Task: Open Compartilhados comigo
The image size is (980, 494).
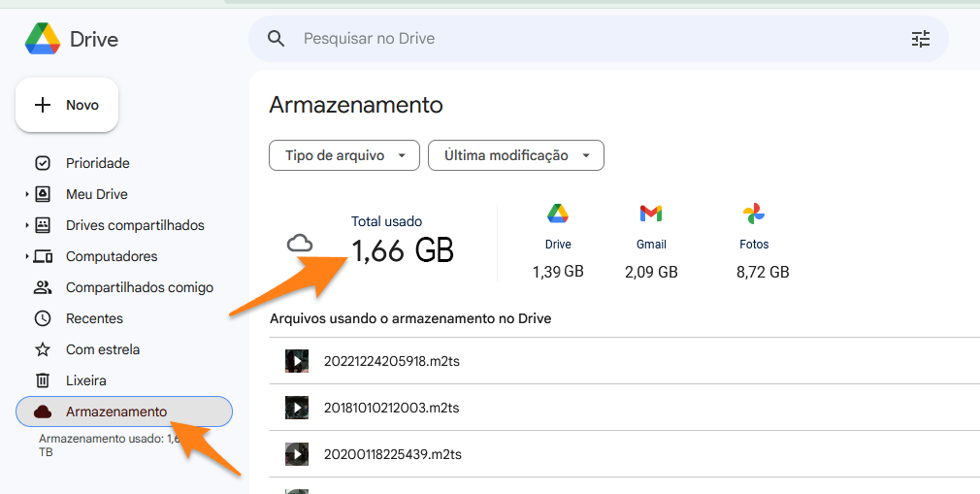Action: [140, 287]
